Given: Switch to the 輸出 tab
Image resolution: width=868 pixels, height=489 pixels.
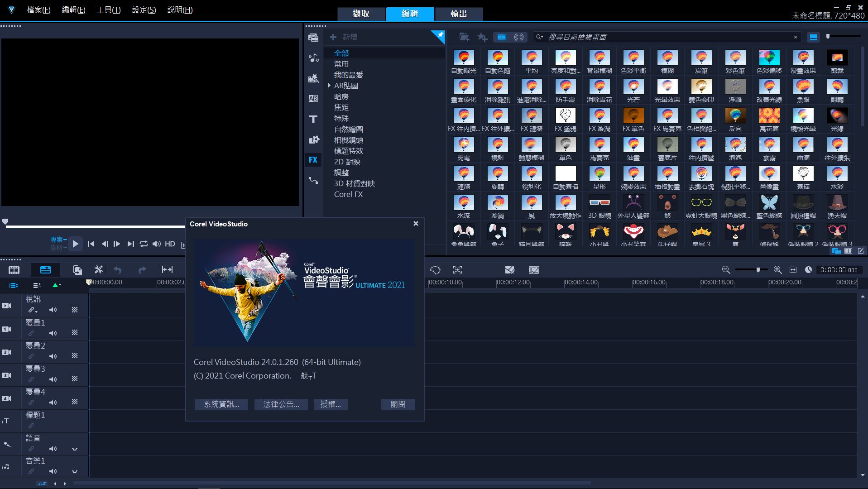Looking at the screenshot, I should (459, 14).
